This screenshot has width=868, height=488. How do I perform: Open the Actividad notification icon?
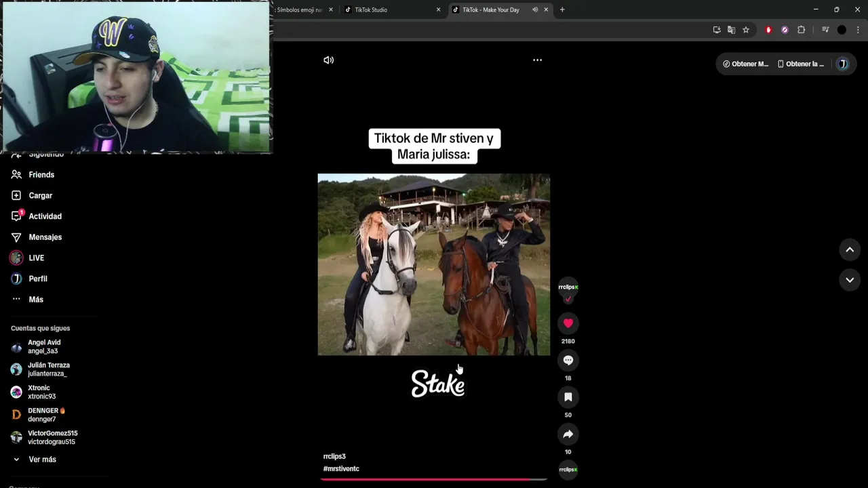(16, 216)
